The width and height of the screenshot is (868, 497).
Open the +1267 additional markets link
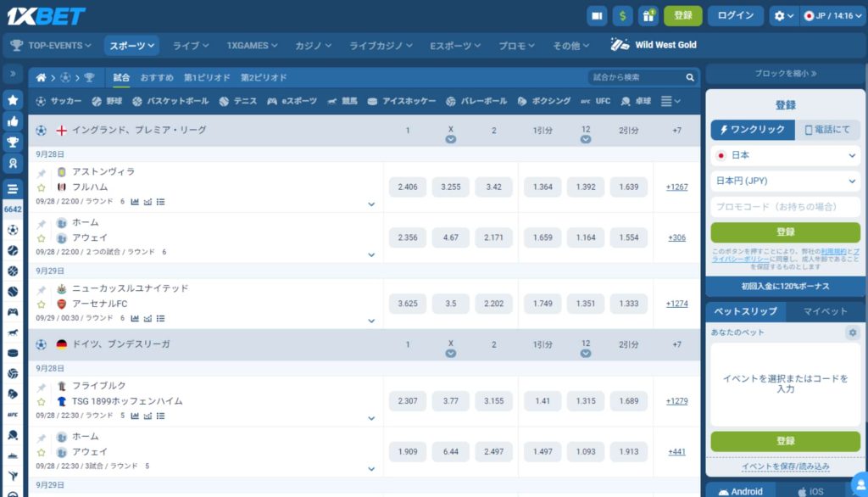[x=676, y=187]
